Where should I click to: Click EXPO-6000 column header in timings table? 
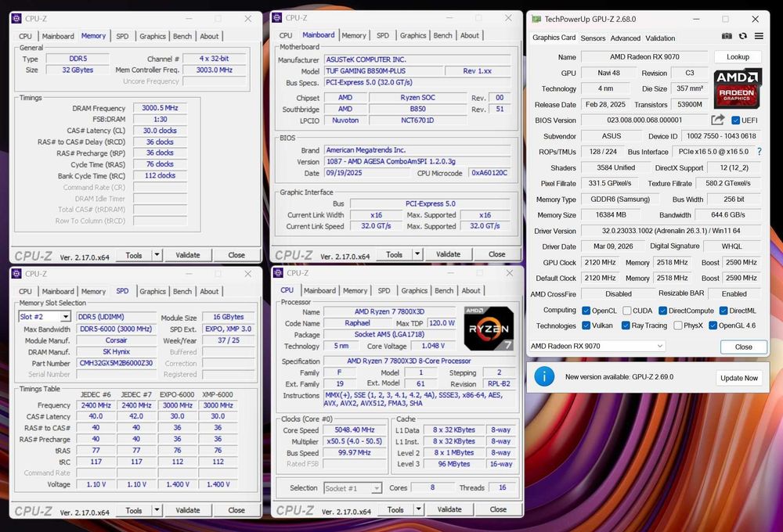point(177,394)
